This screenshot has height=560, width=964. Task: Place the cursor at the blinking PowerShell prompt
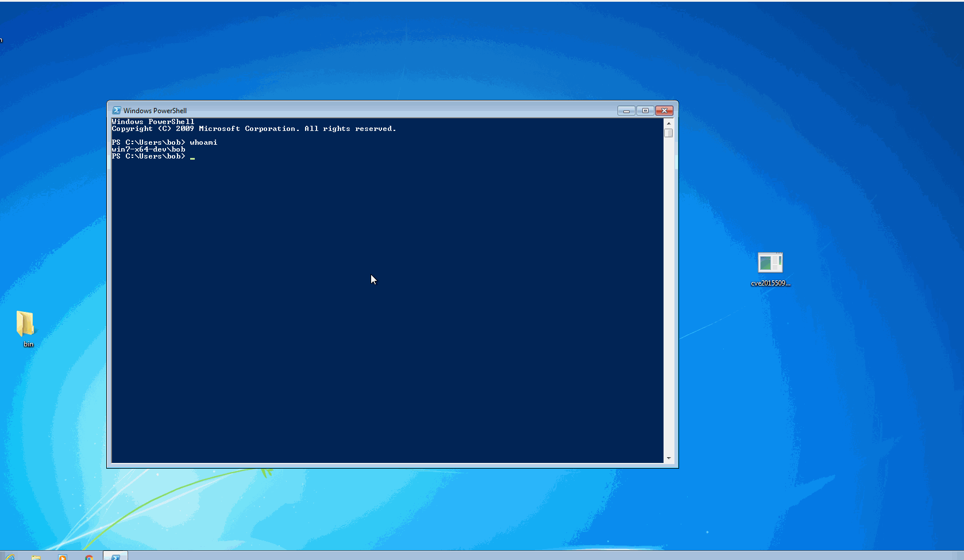[x=192, y=157]
